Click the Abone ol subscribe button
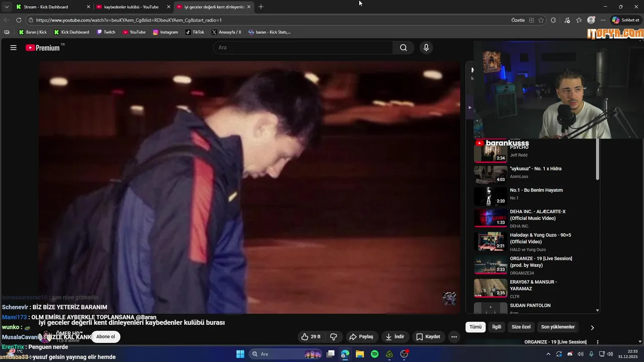The image size is (644, 362). 106,337
